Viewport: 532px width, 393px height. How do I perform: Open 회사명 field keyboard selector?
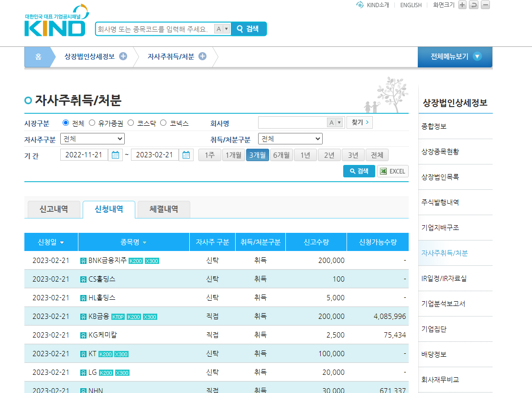[335, 122]
